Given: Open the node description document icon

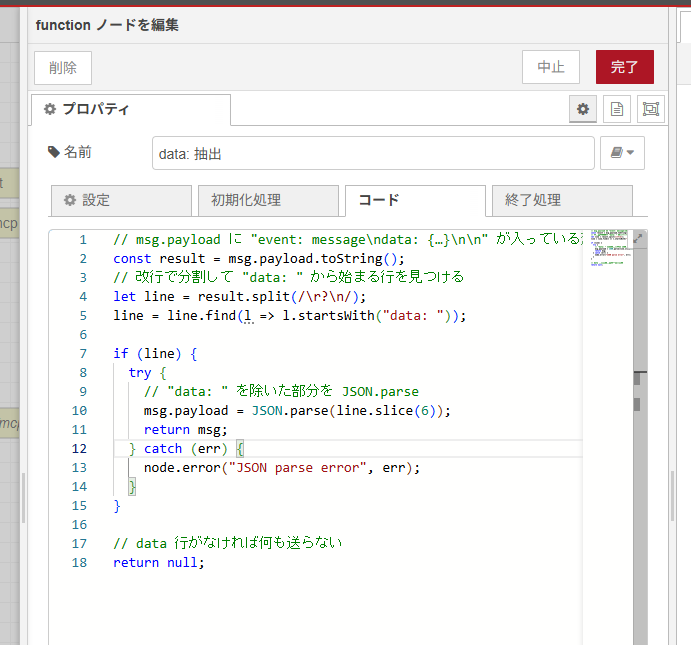Looking at the screenshot, I should [617, 109].
